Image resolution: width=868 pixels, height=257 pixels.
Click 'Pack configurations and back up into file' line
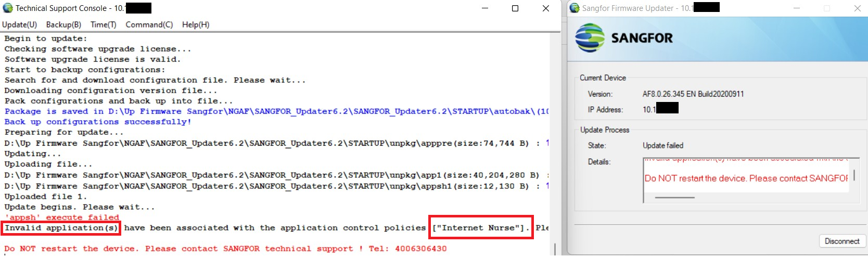pyautogui.click(x=119, y=101)
